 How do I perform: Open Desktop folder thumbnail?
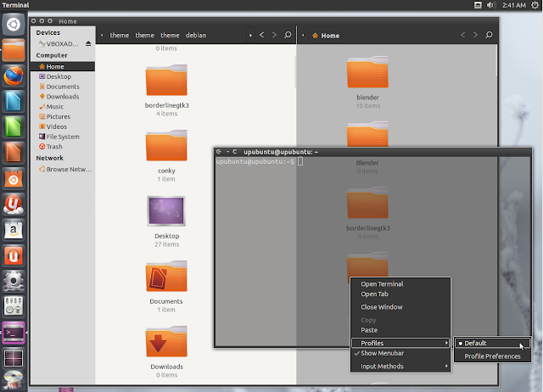(166, 211)
